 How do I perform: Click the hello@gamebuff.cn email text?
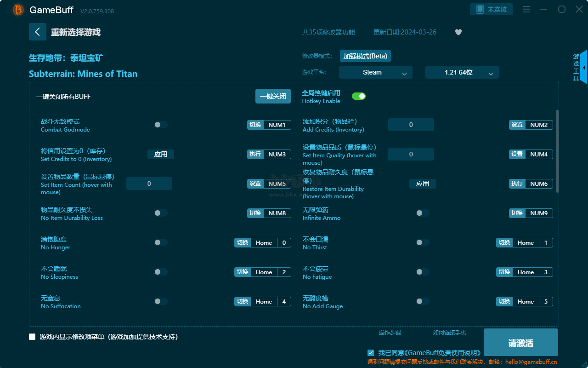(x=531, y=362)
